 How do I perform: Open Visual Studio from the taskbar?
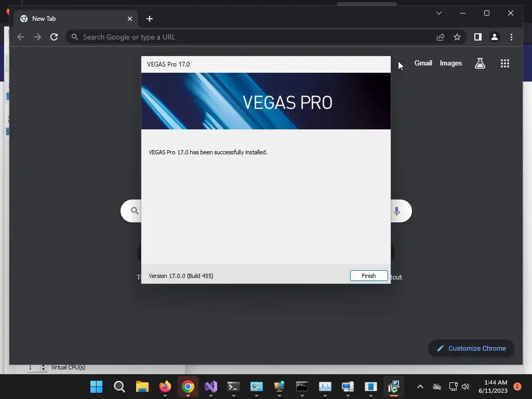point(211,387)
